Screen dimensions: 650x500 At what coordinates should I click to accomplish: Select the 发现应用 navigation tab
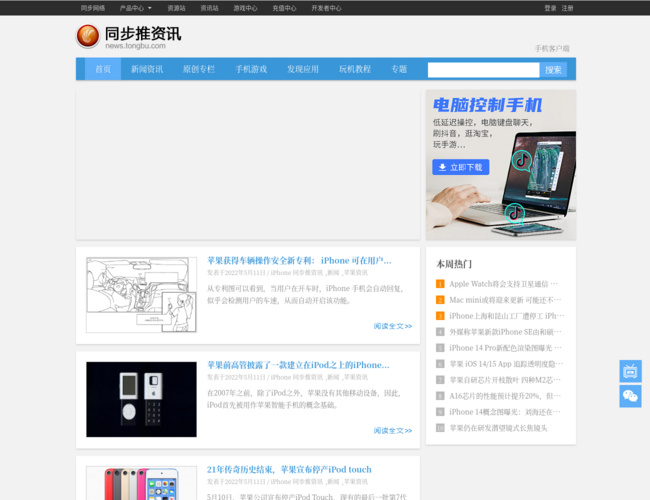(303, 69)
